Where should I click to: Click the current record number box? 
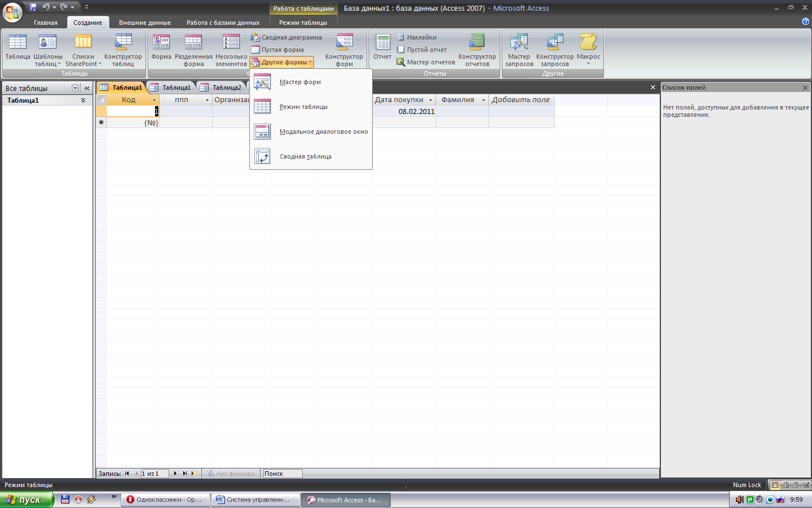tap(155, 474)
